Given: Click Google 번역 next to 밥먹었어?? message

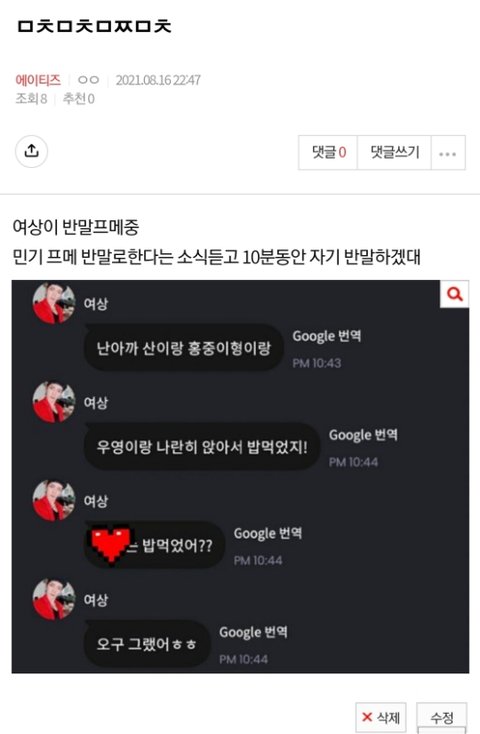Looking at the screenshot, I should (x=267, y=533).
